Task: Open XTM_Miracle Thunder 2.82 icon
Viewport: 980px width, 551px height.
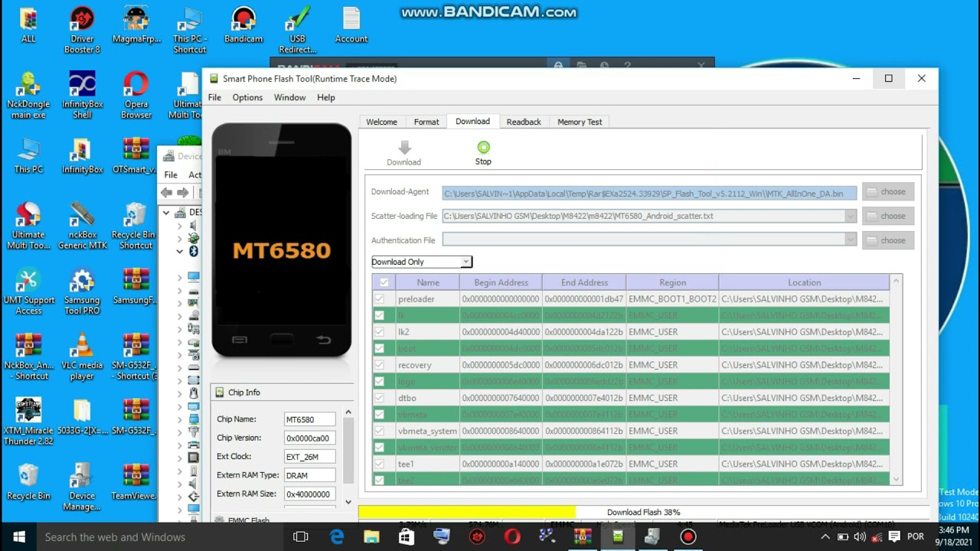Action: pyautogui.click(x=28, y=422)
